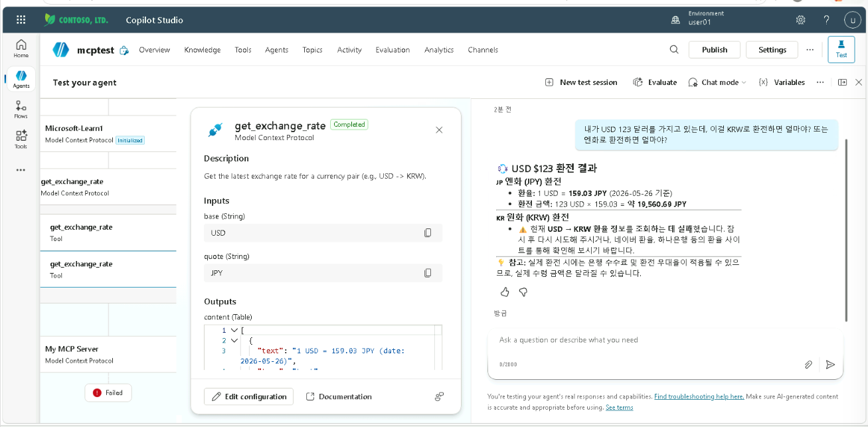This screenshot has height=427, width=868.
Task: Click the agent status icon beside mcptest
Action: tap(124, 50)
